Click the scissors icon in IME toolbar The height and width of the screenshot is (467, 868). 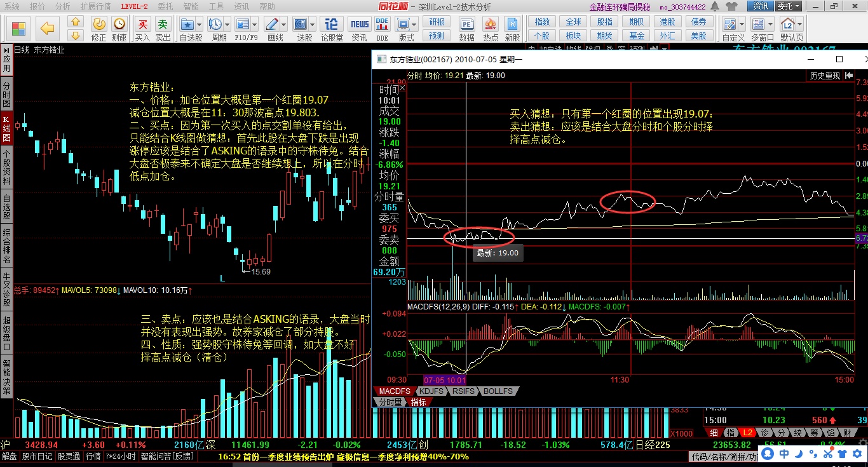point(827,454)
